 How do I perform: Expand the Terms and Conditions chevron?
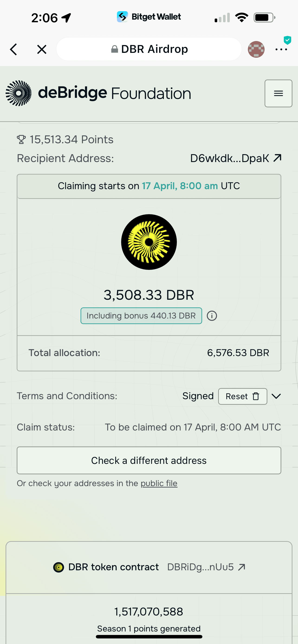point(276,396)
